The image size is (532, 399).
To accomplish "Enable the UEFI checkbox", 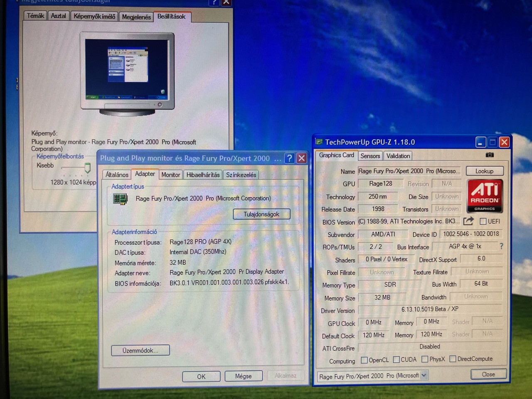I will point(483,222).
